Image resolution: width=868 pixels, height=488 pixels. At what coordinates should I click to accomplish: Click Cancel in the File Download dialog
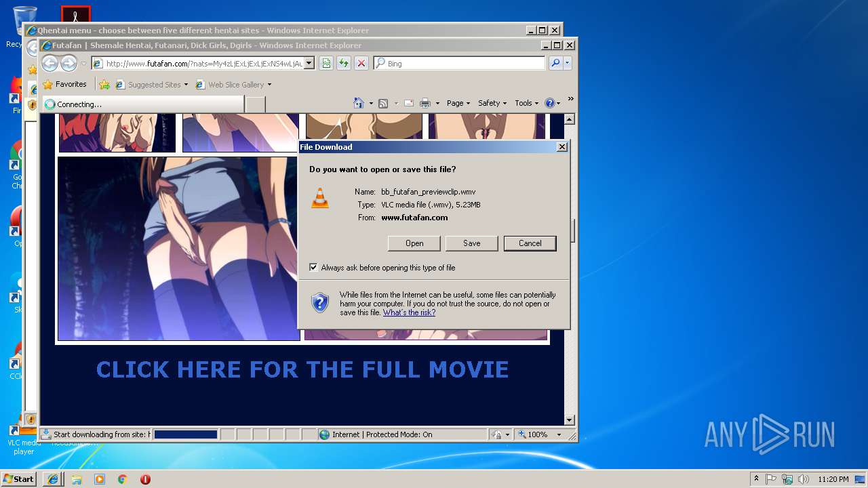pyautogui.click(x=530, y=243)
